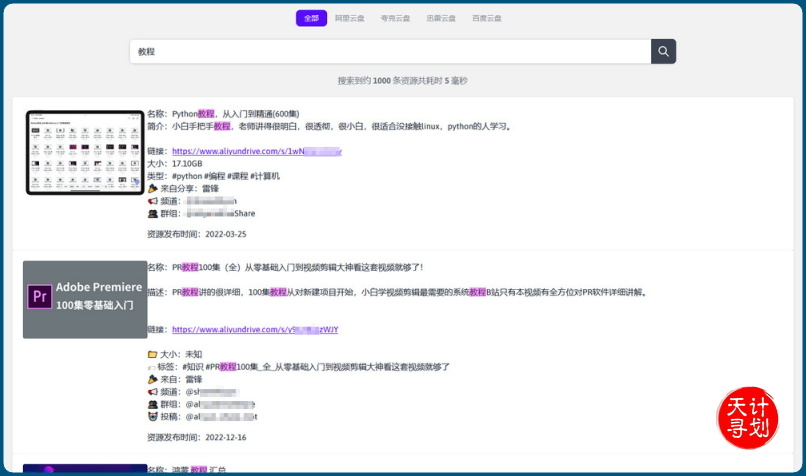Click the Python result 简介 description text
This screenshot has width=806, height=476.
pos(342,126)
